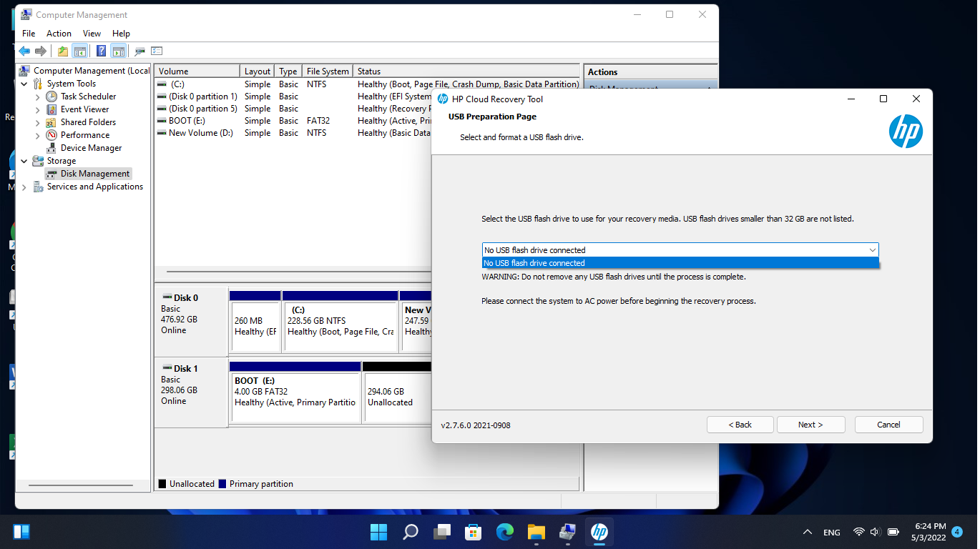The image size is (980, 549).
Task: Click the Forward navigation arrow in toolbar
Action: tap(41, 51)
